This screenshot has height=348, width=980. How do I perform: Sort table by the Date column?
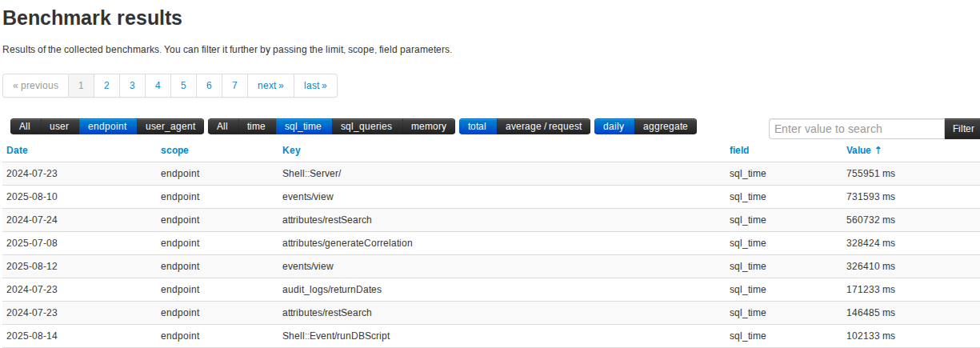[x=17, y=150]
